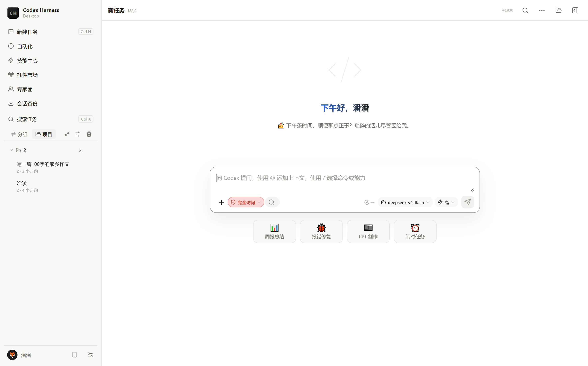Screen dimensions: 588x366
Task: Click 搜索任务 in the sidebar
Action: tap(50, 119)
